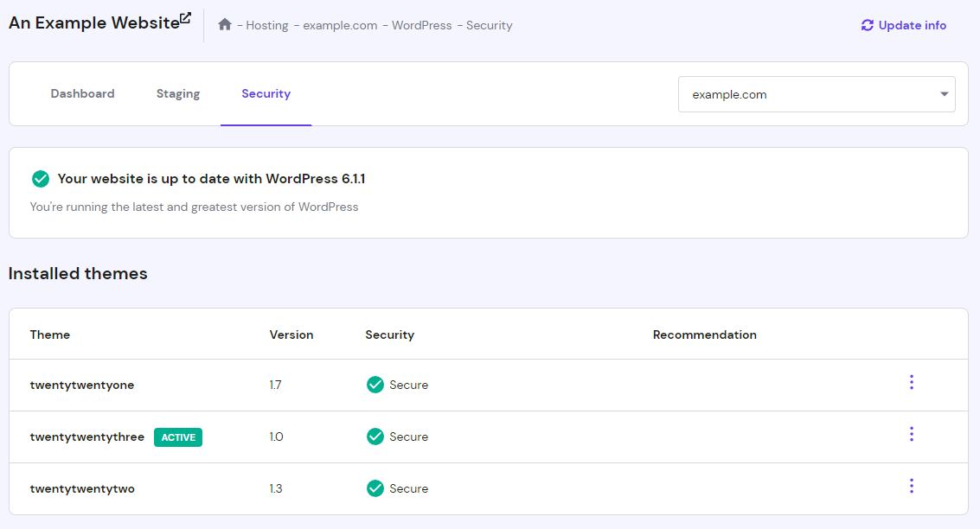Select the Security tab

(266, 92)
